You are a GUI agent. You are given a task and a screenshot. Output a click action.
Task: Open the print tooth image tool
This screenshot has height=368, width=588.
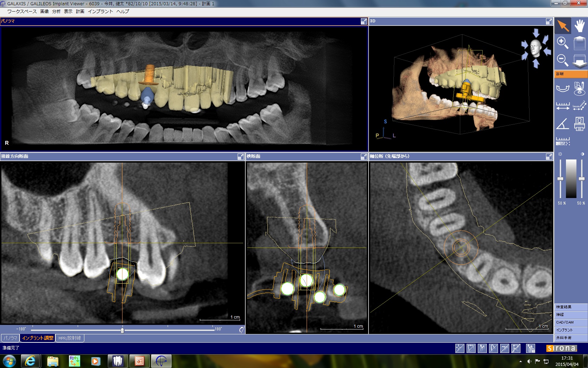[x=580, y=124]
